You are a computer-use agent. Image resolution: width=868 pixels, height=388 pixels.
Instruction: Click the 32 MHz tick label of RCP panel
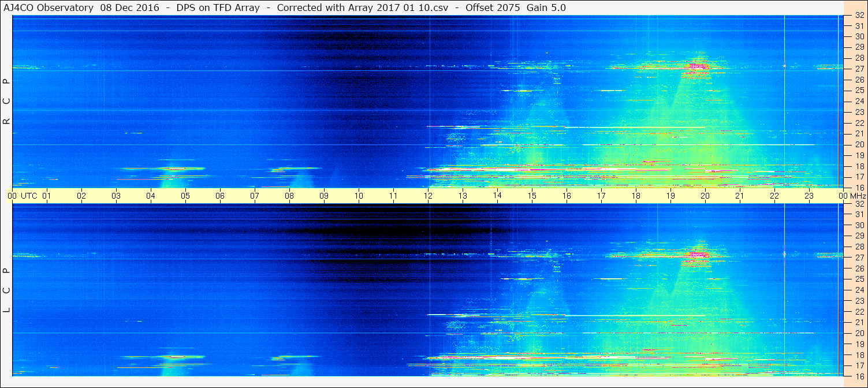(x=859, y=16)
